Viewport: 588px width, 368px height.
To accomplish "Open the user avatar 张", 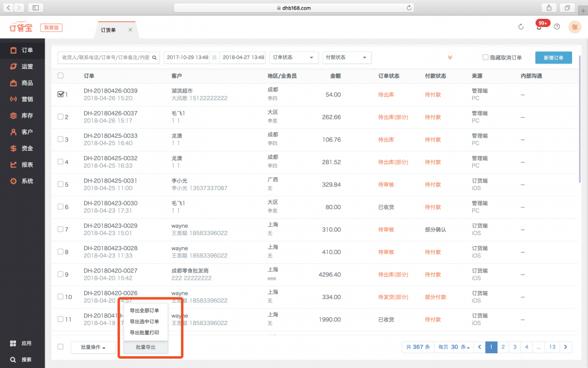I will tap(574, 27).
